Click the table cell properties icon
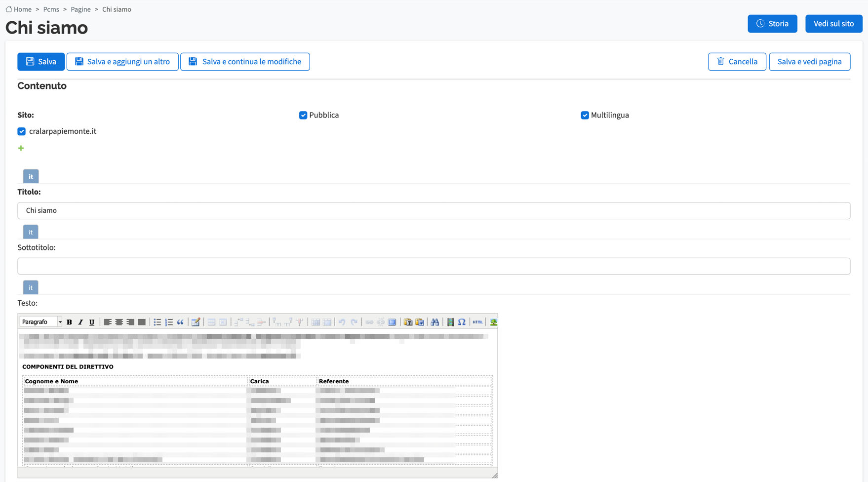Viewport: 868px width, 482px height. (223, 322)
